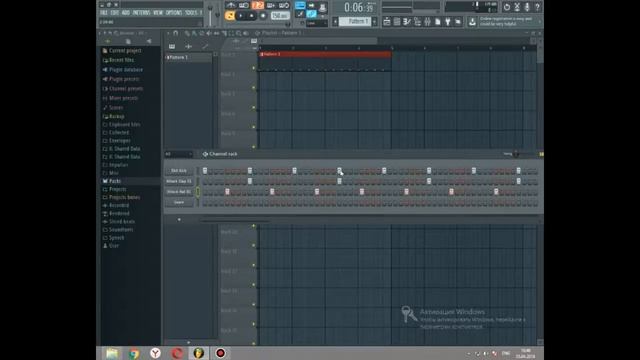Toggle the metronome icon
This screenshot has width=640, height=360.
point(231,5)
